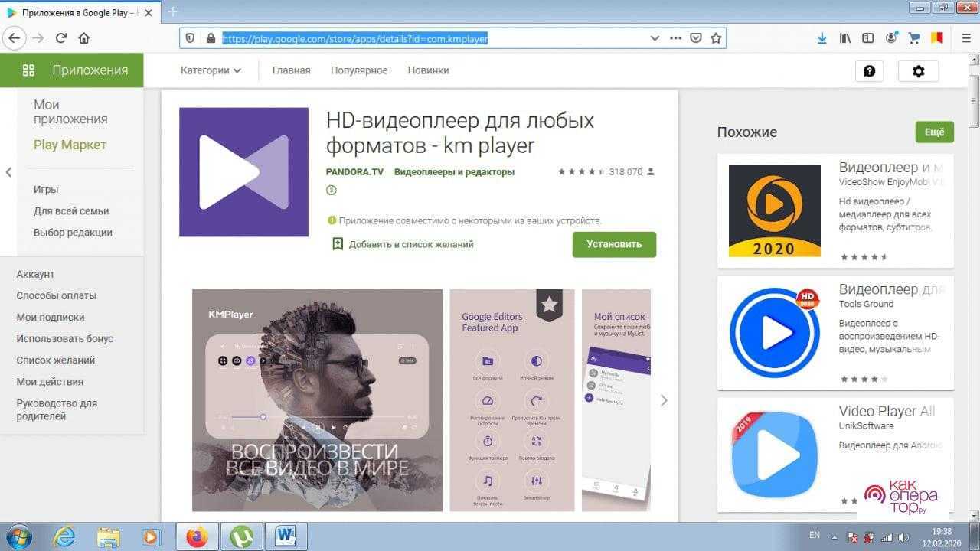980x551 pixels.
Task: Expand the Категории dropdown
Action: 211,70
